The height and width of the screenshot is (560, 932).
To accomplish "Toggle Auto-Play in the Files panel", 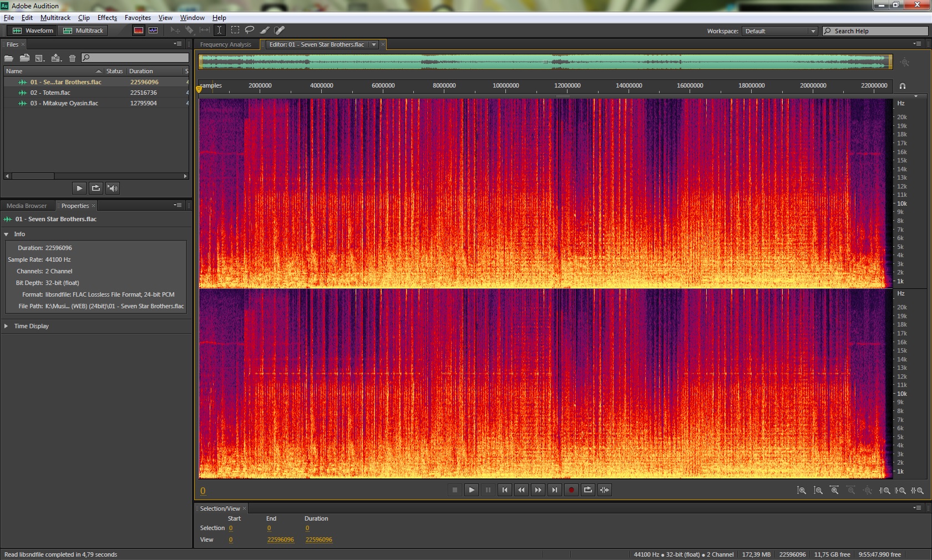I will (x=112, y=189).
